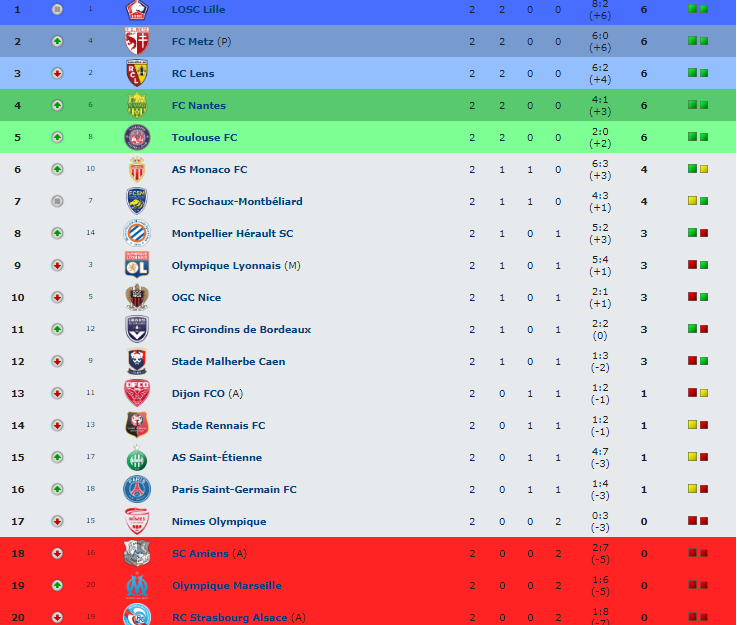737x625 pixels.
Task: Click the Olympique Marseille crest
Action: [137, 586]
